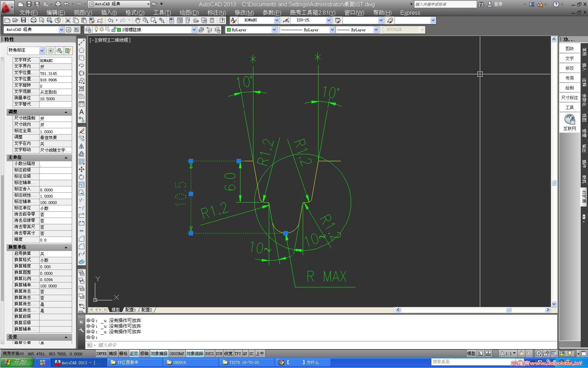
Task: Click the Plot Preview icon
Action: click(x=42, y=21)
